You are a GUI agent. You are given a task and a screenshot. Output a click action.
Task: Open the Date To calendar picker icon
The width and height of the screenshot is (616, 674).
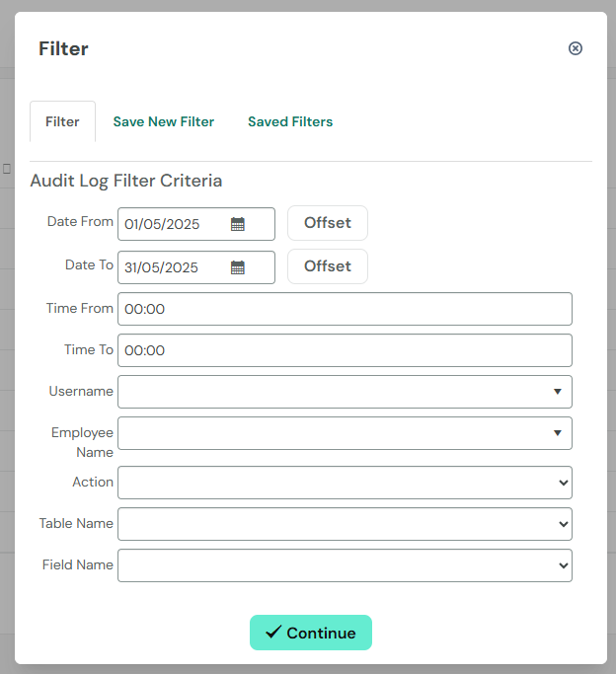point(237,267)
